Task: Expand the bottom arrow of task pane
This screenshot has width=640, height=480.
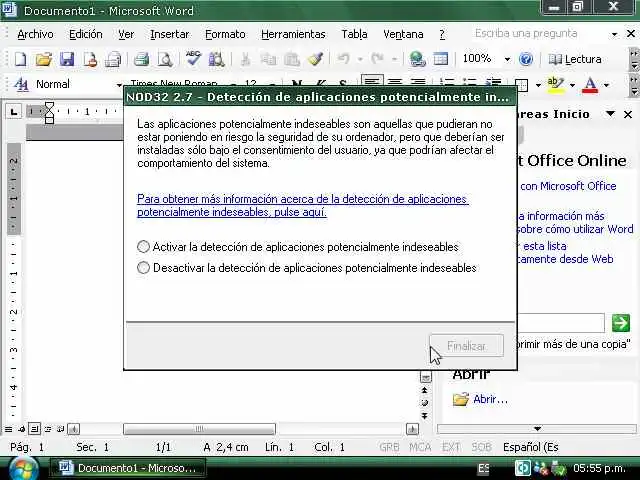Action: [x=537, y=429]
